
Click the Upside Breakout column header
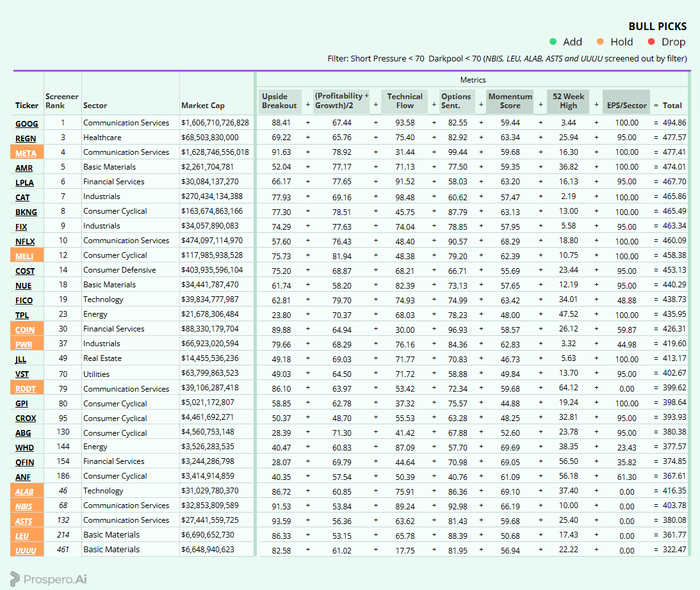click(279, 101)
